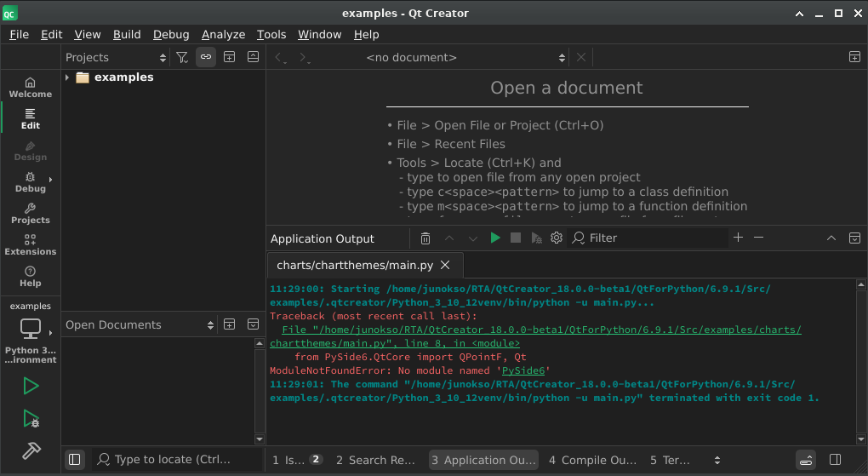868x476 pixels.
Task: Close the charts/chartthemes/main.py output tab
Action: click(x=445, y=266)
